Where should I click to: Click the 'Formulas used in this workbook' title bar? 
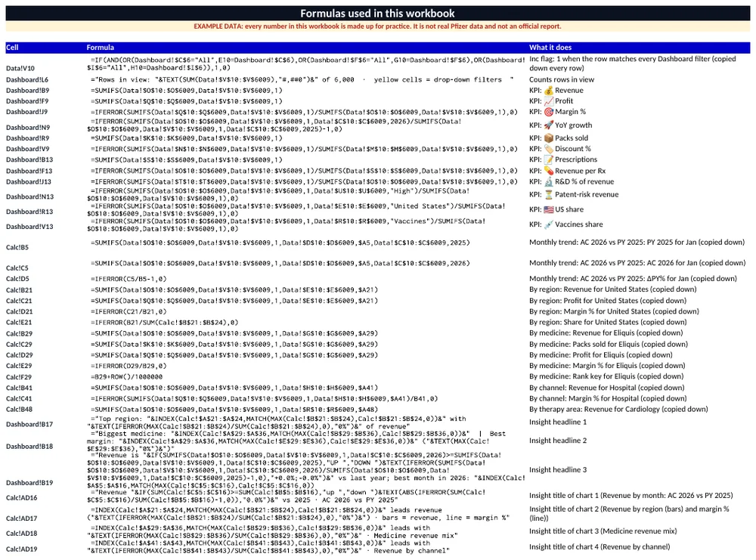[x=377, y=14]
